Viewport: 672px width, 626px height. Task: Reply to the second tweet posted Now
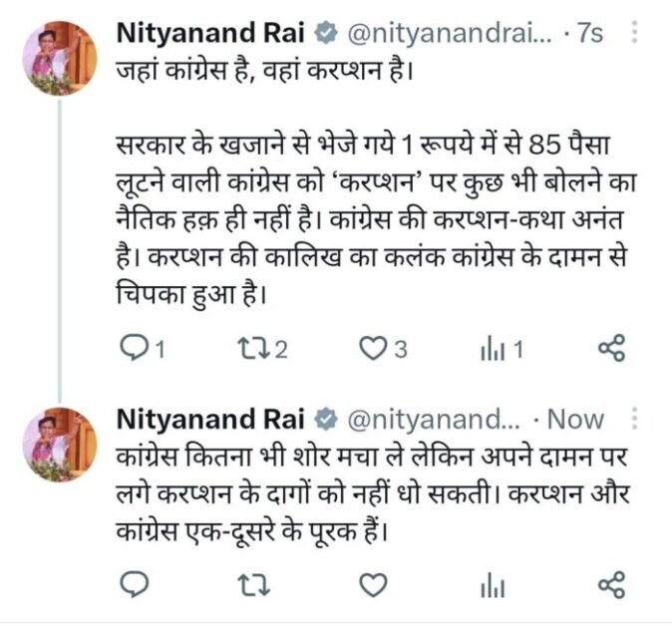pos(133,583)
